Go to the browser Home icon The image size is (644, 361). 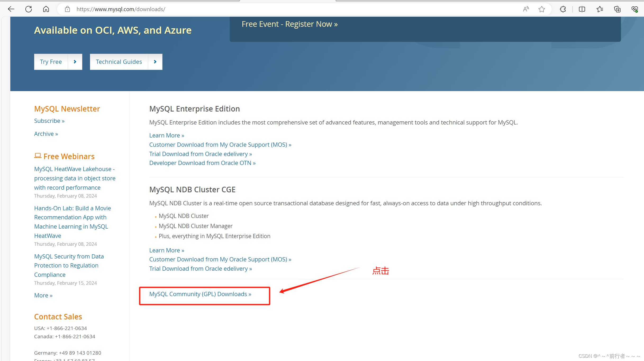tap(46, 9)
